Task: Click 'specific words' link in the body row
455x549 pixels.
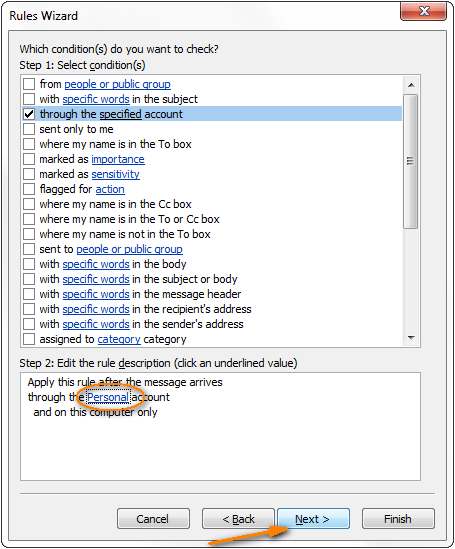Action: [96, 264]
